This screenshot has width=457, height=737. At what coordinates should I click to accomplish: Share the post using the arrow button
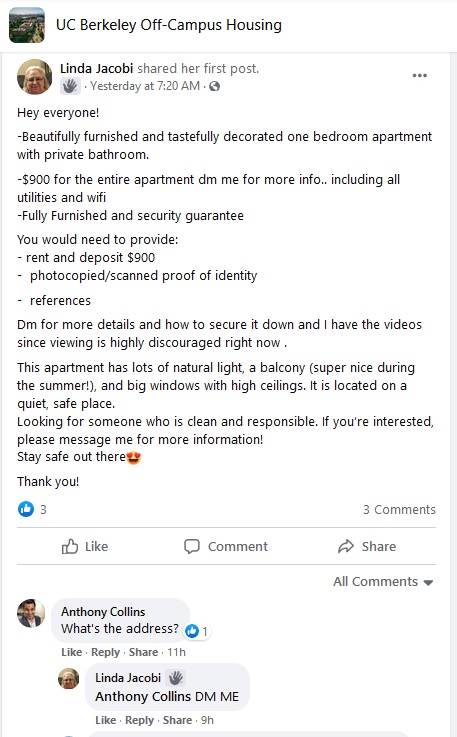tap(367, 546)
